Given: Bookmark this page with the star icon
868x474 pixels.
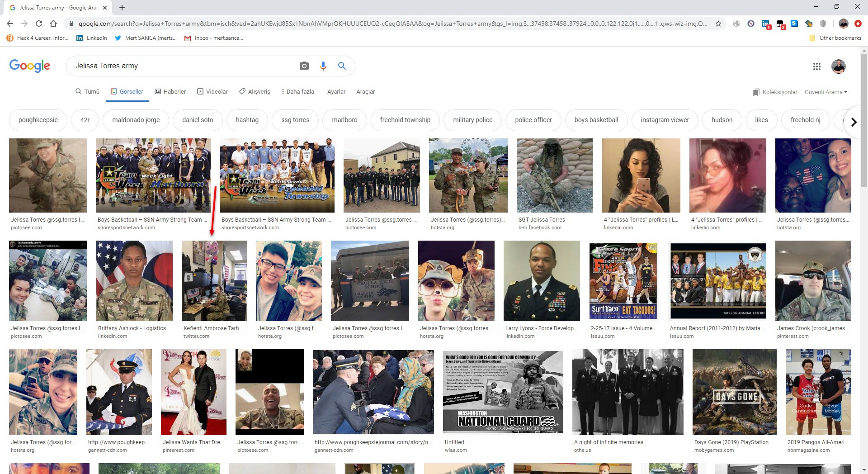Looking at the screenshot, I should [x=718, y=24].
